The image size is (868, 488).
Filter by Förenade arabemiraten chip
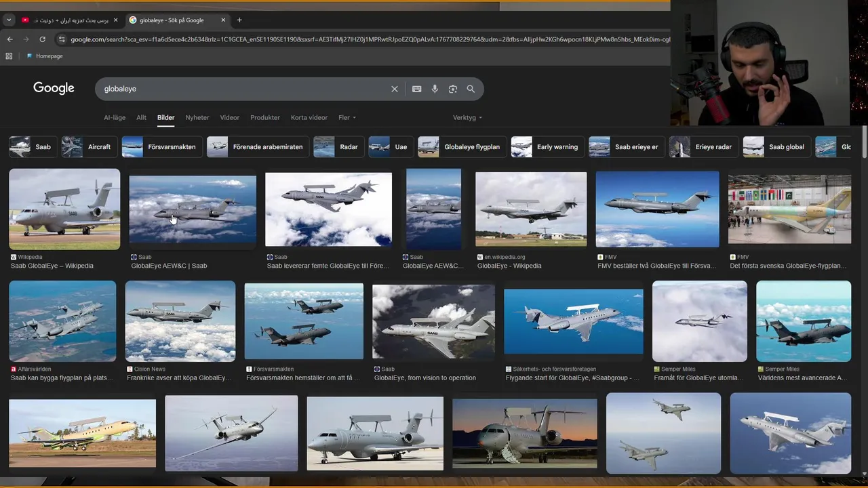(x=258, y=146)
